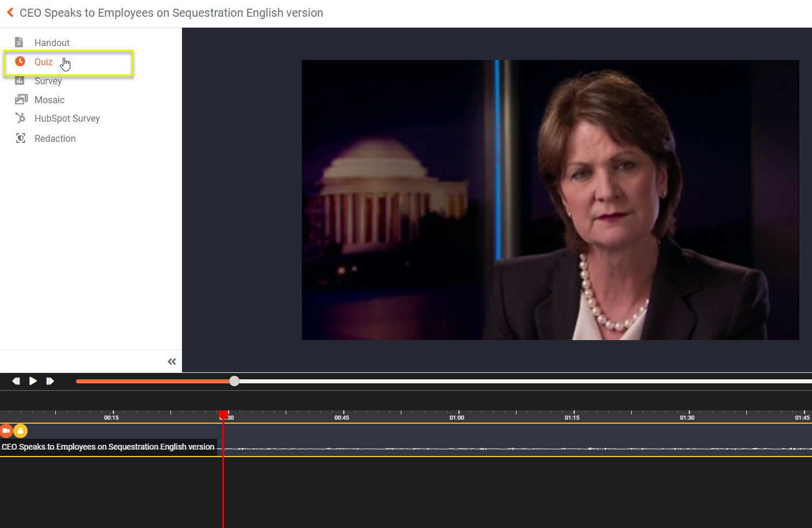Click the HubSpot Survey logo icon

point(20,118)
